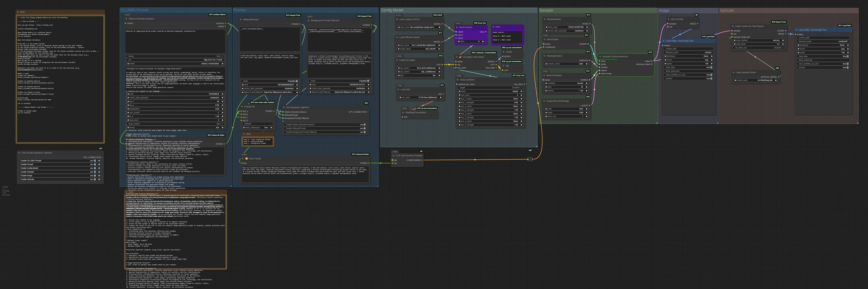Edit the Ollama url field
This screenshot has height=289, width=868.
pos(175,60)
